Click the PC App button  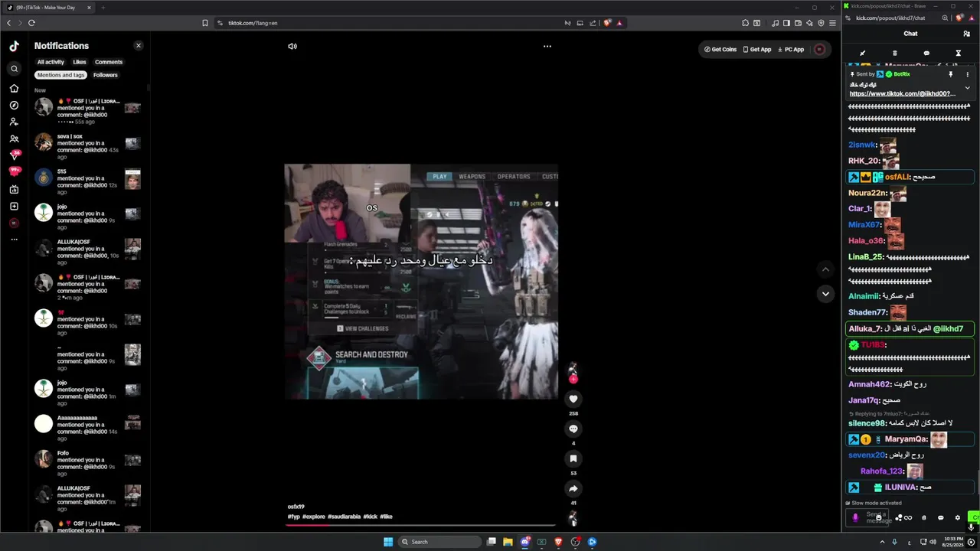coord(791,49)
